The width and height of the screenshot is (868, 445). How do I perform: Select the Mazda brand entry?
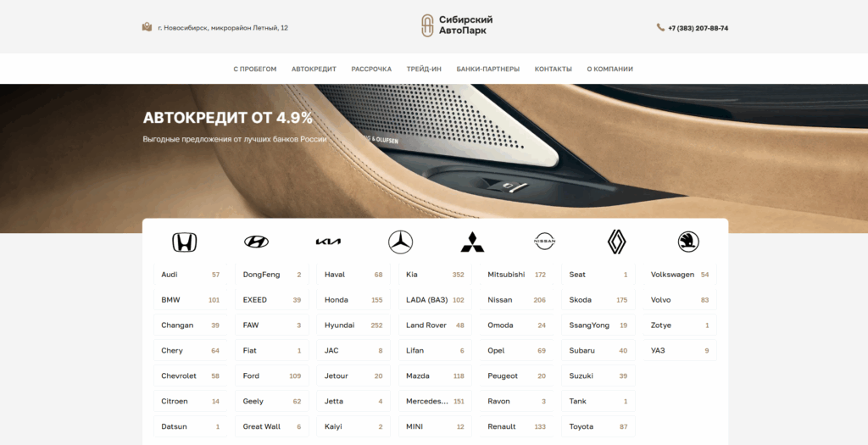pyautogui.click(x=435, y=375)
